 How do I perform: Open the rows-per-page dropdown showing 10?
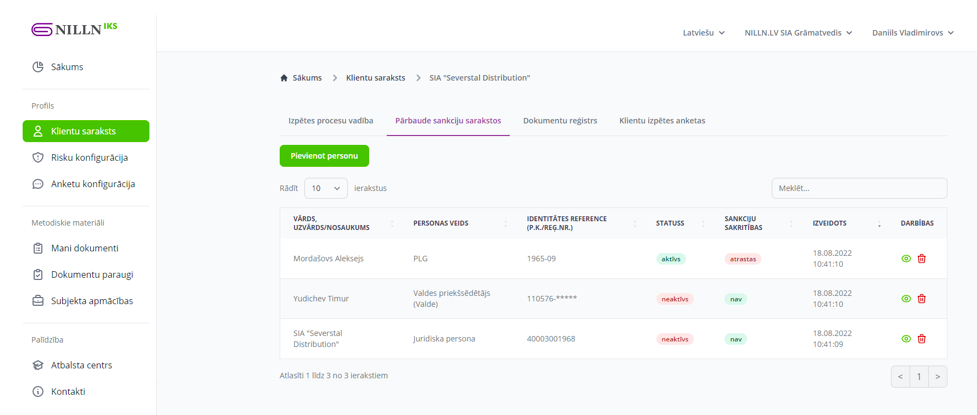[325, 188]
